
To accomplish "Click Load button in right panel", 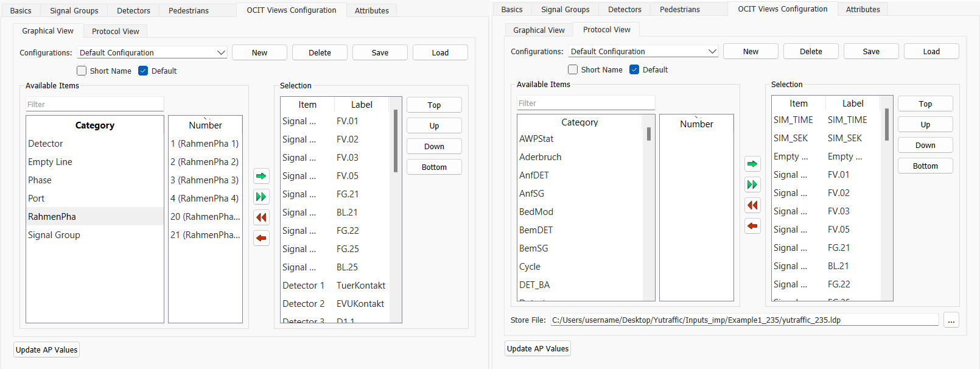I will pyautogui.click(x=931, y=52).
